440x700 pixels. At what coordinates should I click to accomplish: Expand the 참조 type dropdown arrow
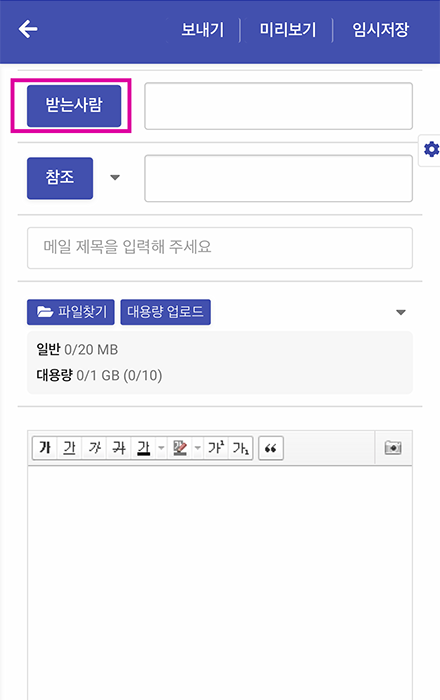(115, 178)
